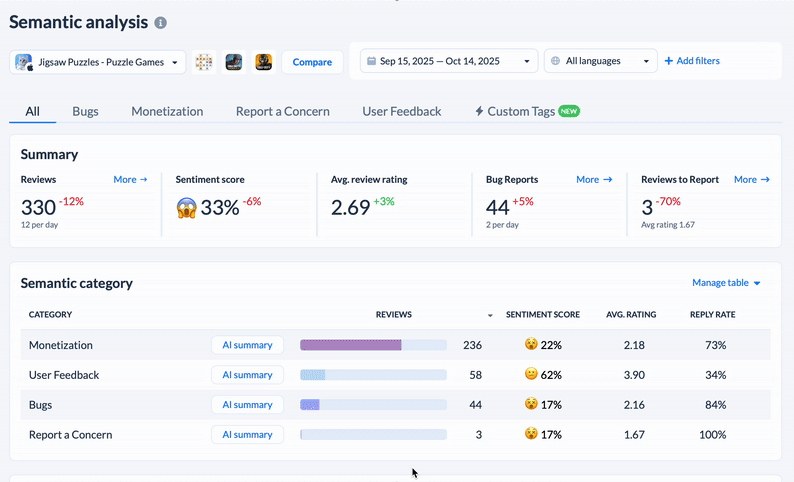Viewport: 794px width, 482px height.
Task: Open AI summary for Monetization row
Action: (247, 345)
